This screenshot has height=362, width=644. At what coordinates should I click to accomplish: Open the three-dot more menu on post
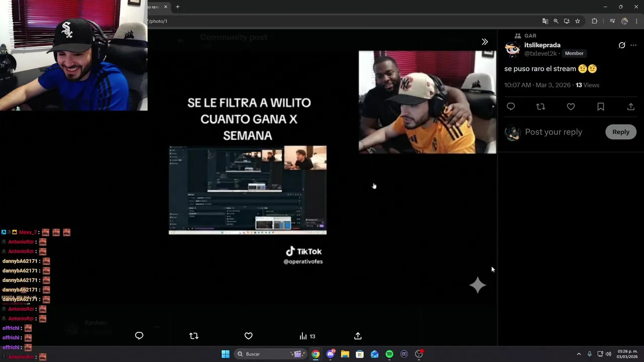coord(633,45)
